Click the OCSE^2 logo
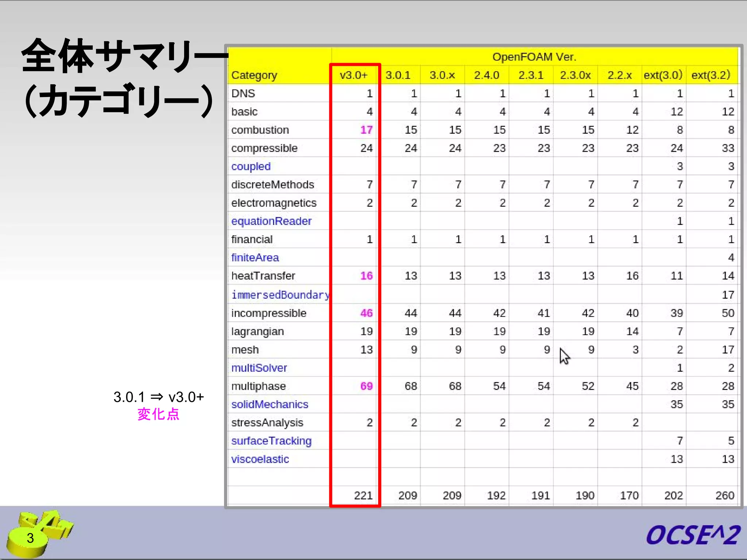 [693, 535]
